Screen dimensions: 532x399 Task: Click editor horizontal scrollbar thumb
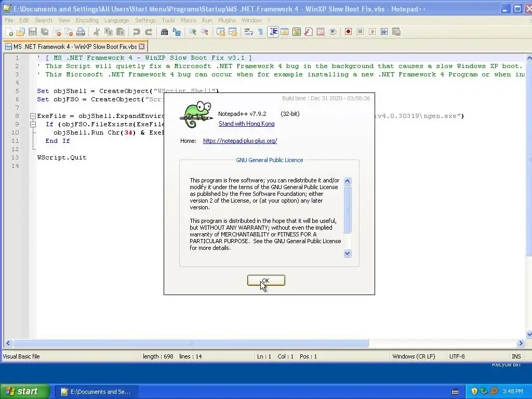tap(191, 343)
